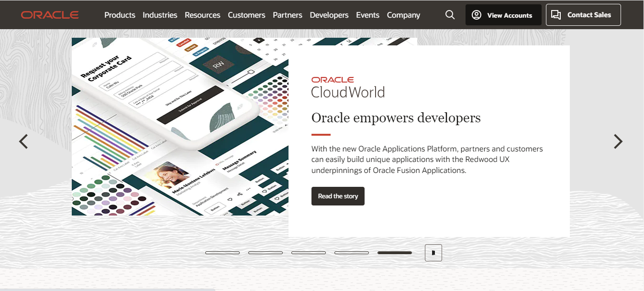Screen dimensions: 644x291
Task: Select the fifth active slide indicator
Action: click(395, 253)
